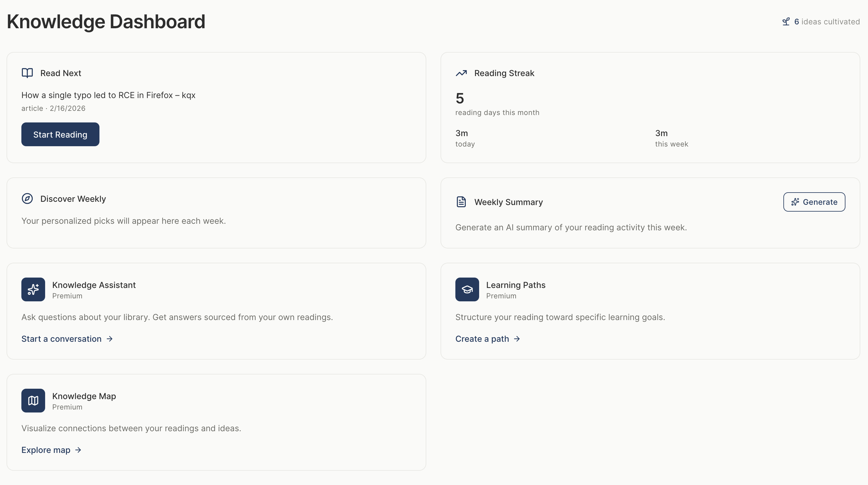Click the Knowledge Dashboard heading
The width and height of the screenshot is (868, 485).
pos(106,22)
